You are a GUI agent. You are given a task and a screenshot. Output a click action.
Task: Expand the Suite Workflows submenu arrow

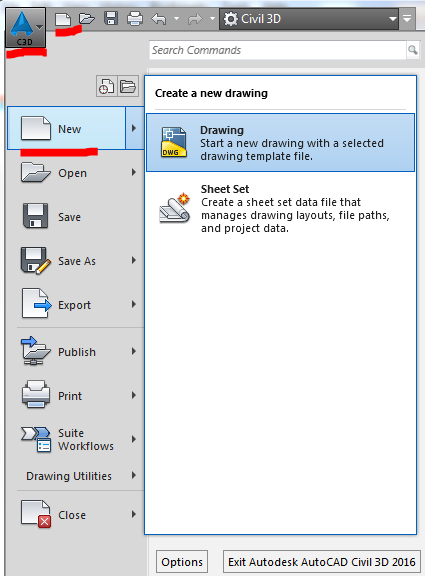(134, 439)
